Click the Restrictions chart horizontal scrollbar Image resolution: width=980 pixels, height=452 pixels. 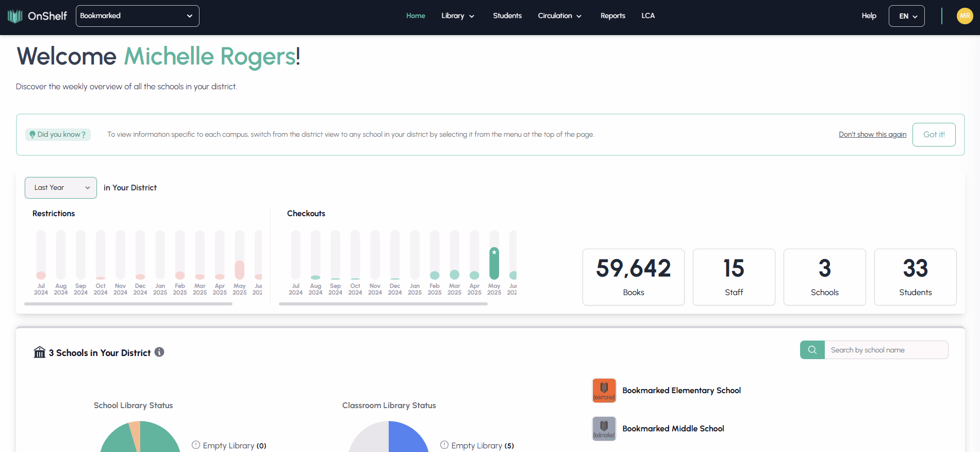(128, 304)
